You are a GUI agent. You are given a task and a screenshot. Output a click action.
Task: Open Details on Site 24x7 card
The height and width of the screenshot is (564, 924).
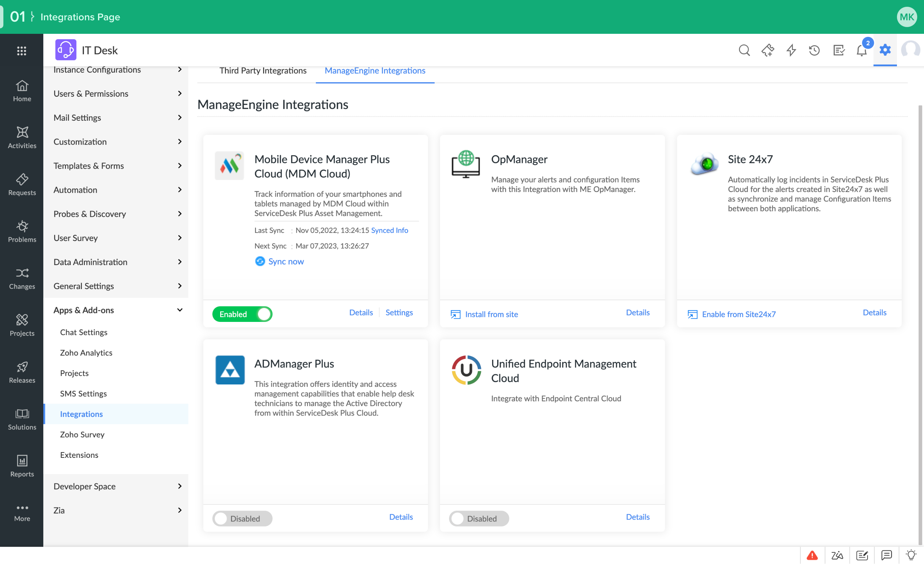pyautogui.click(x=875, y=312)
